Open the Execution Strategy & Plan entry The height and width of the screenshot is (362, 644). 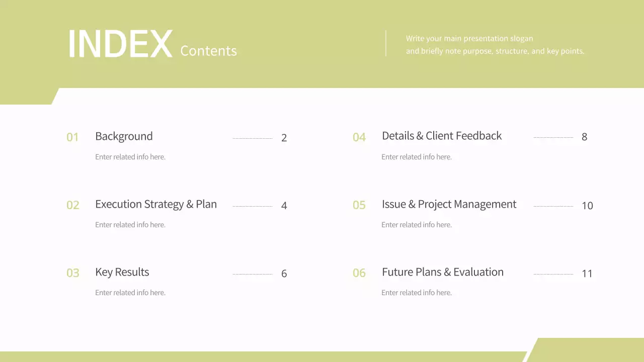click(156, 204)
